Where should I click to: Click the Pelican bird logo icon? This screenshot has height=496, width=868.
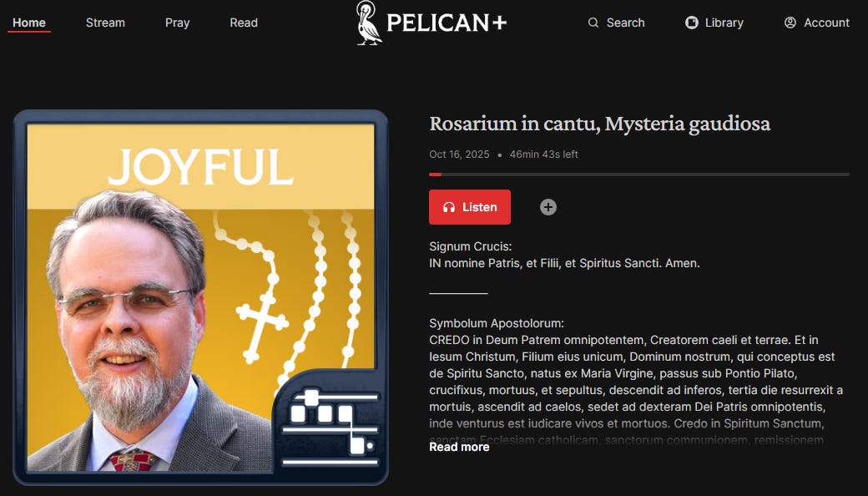tap(369, 23)
